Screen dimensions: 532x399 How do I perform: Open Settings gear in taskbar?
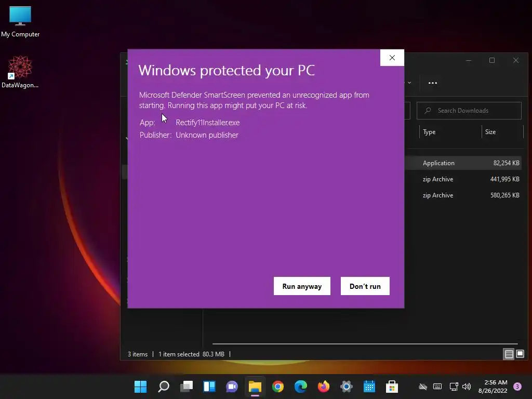coord(347,387)
